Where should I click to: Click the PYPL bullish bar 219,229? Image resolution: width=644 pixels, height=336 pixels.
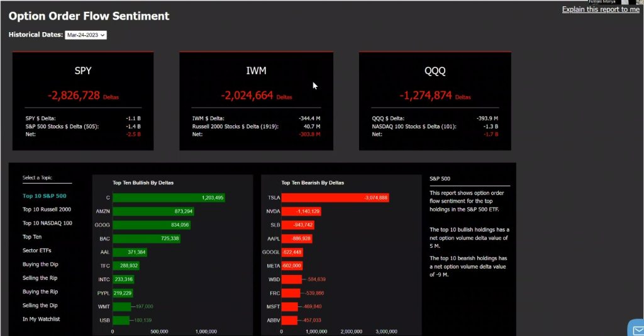pyautogui.click(x=123, y=293)
